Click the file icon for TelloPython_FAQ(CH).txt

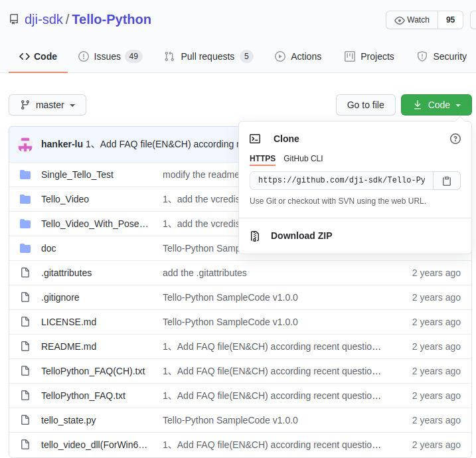pyautogui.click(x=25, y=371)
